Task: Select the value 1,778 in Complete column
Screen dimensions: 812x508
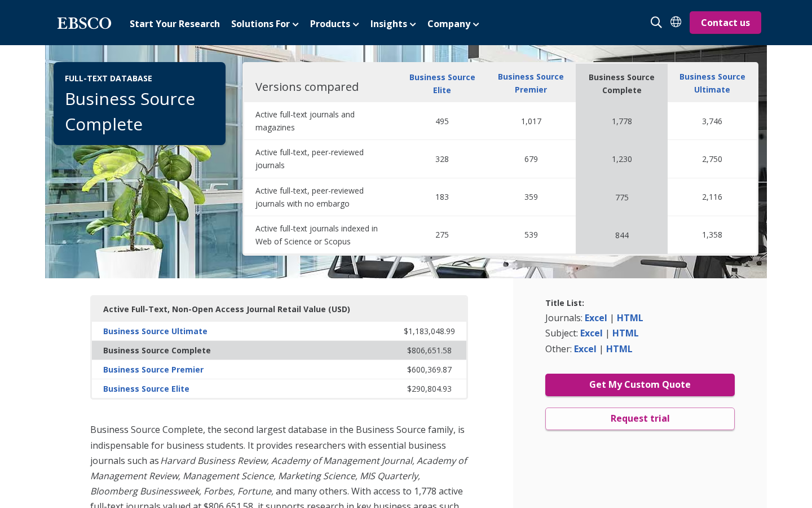Action: [622, 121]
